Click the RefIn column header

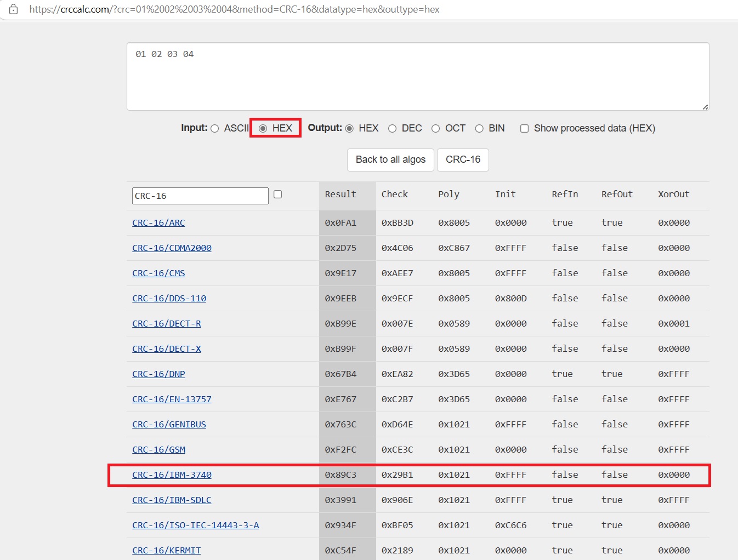tap(565, 194)
